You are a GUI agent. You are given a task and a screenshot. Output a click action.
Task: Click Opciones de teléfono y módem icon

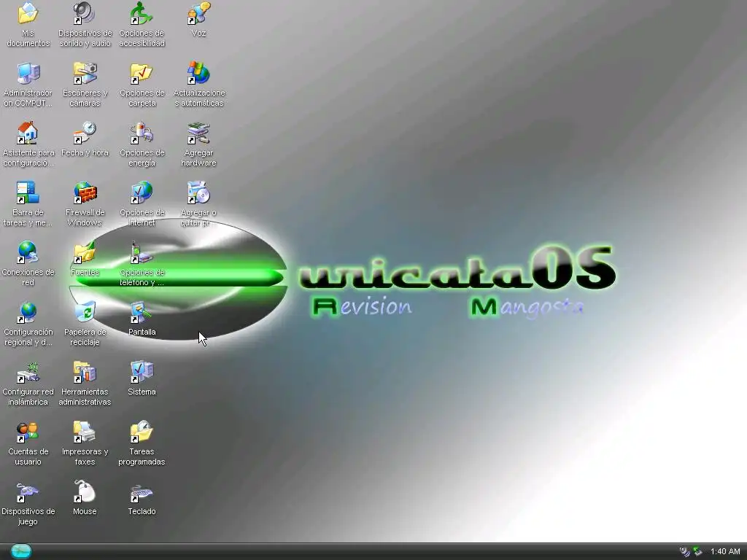pos(142,252)
